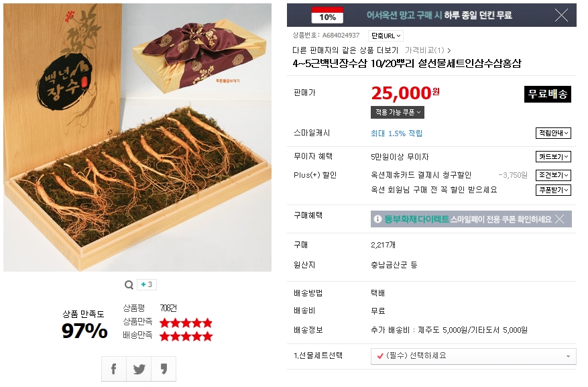Open the 적용 가능 쿠폰 dropdown
Image resolution: width=588 pixels, height=387 pixels.
click(x=398, y=112)
